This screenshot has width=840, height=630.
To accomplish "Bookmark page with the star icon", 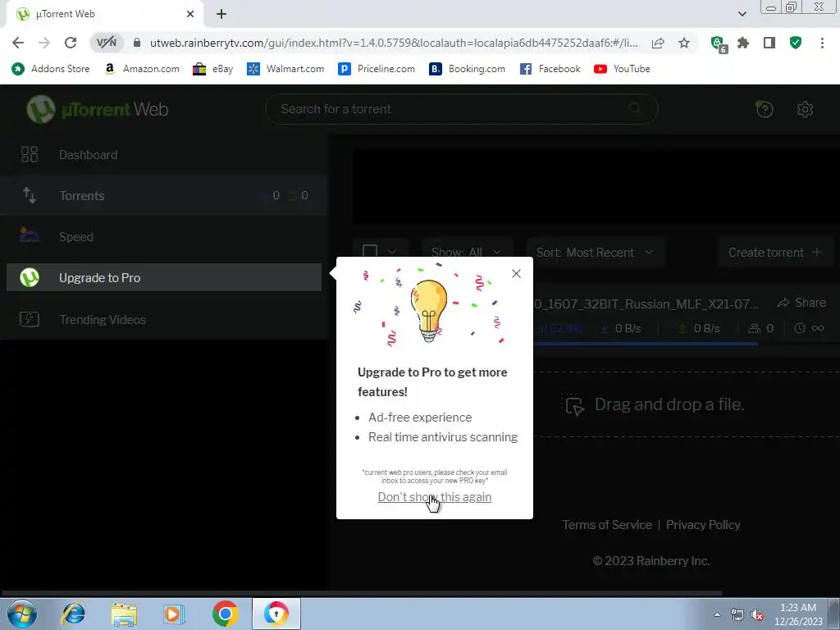I will point(683,43).
